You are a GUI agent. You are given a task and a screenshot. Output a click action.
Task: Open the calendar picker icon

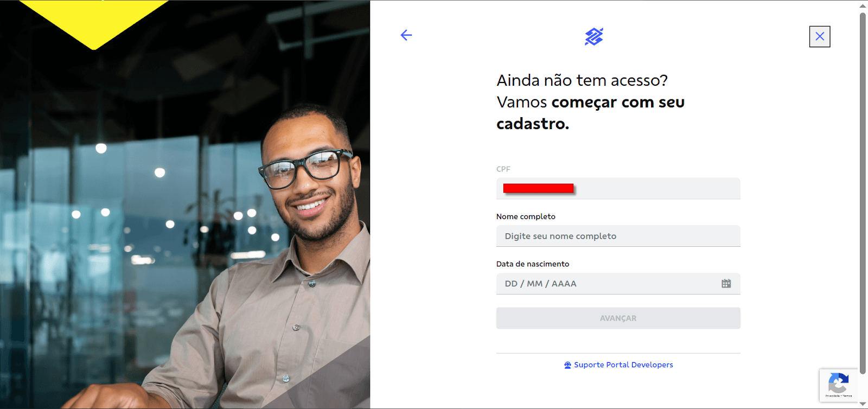coord(726,284)
